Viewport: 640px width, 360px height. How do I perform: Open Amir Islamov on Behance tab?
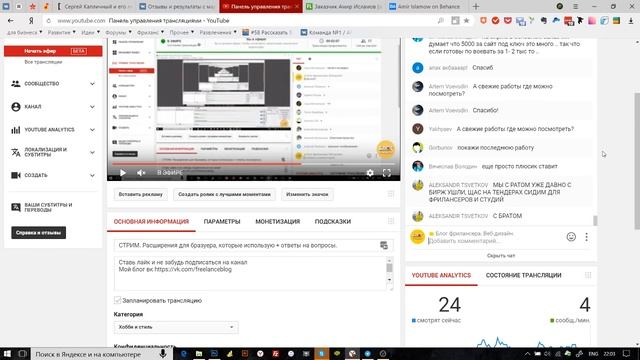click(426, 7)
